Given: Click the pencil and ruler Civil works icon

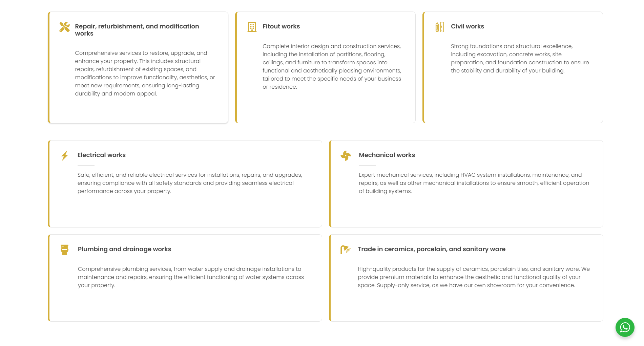Looking at the screenshot, I should [x=440, y=27].
